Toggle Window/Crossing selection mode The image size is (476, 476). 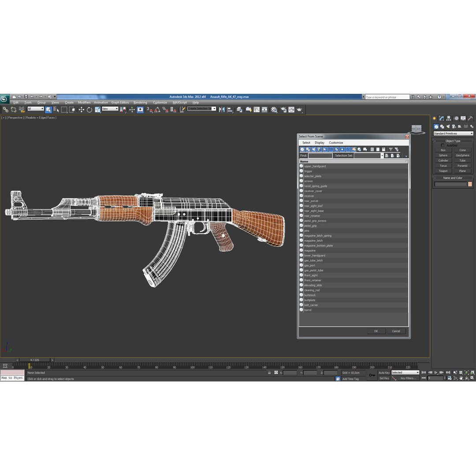72,110
